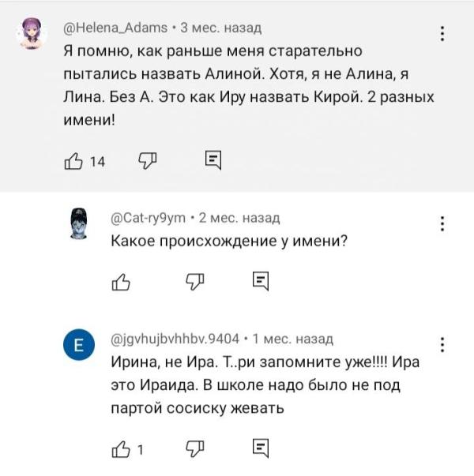Reply to jgvhujbvhhbv.9404's comment

(x=260, y=450)
